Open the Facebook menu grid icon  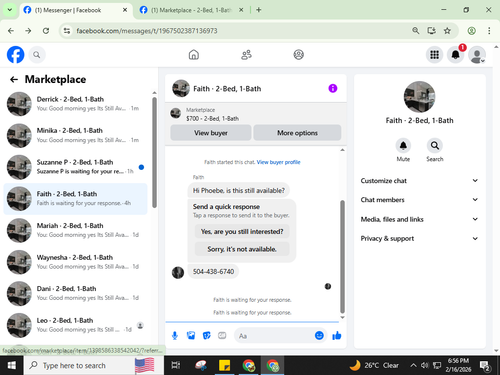pos(434,55)
